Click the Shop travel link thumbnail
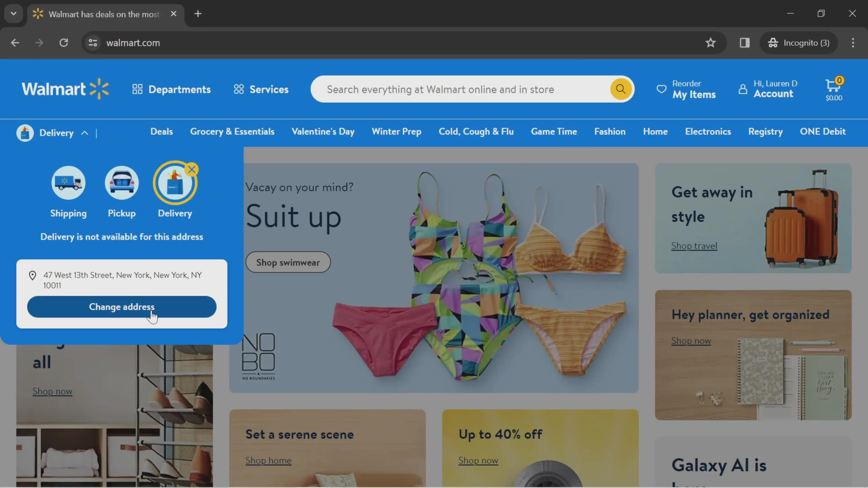 pyautogui.click(x=693, y=245)
